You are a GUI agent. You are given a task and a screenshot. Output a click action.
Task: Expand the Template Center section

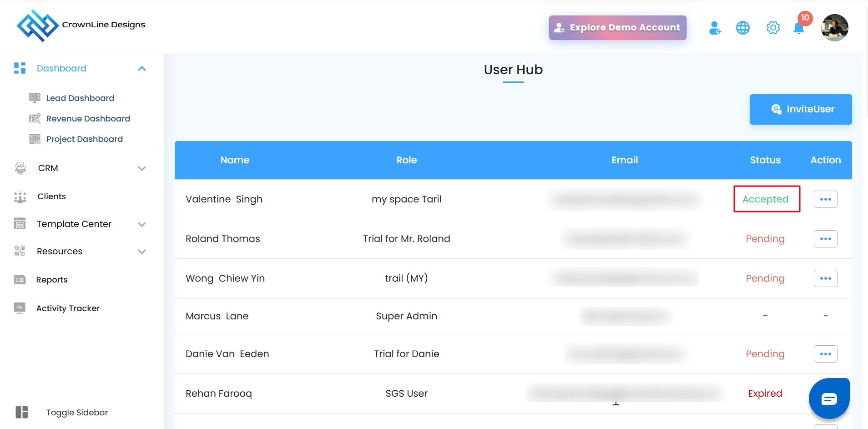tap(142, 224)
